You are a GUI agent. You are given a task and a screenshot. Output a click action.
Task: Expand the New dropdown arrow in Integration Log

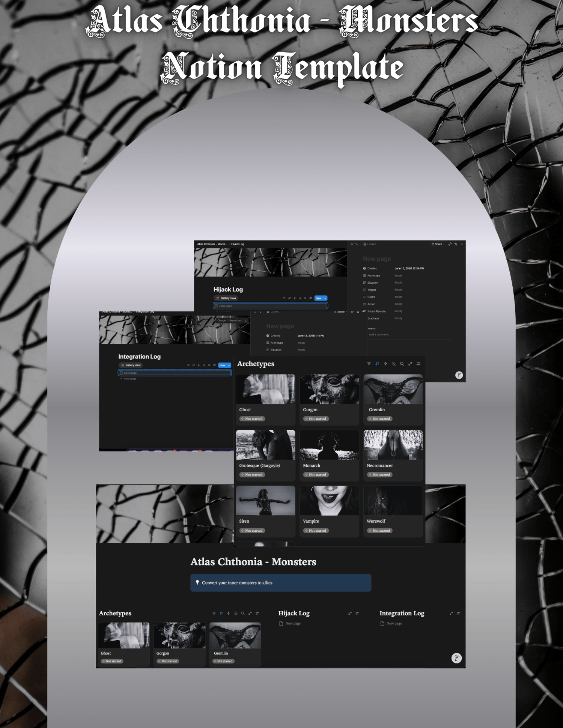229,365
